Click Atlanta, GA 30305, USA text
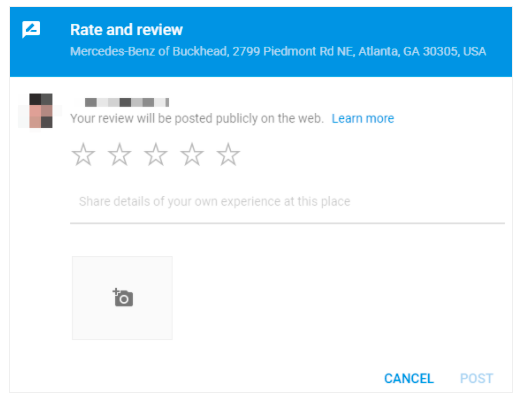519x400 pixels. (422, 51)
